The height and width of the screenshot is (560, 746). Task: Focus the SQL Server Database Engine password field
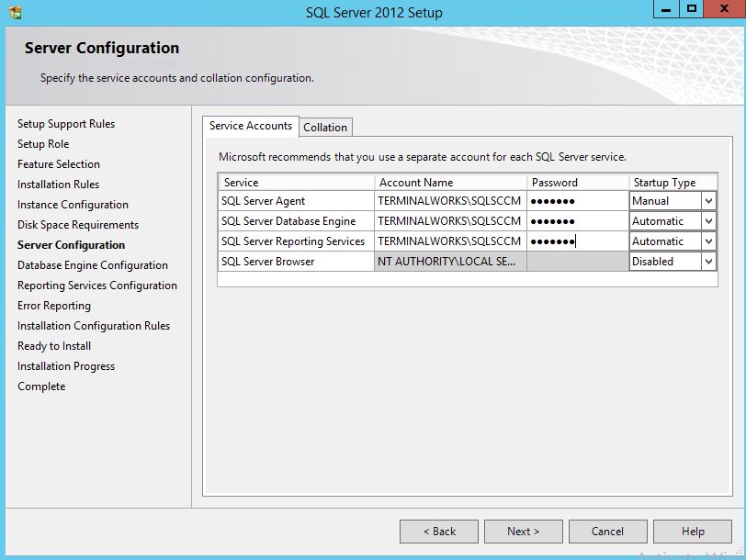click(x=578, y=221)
